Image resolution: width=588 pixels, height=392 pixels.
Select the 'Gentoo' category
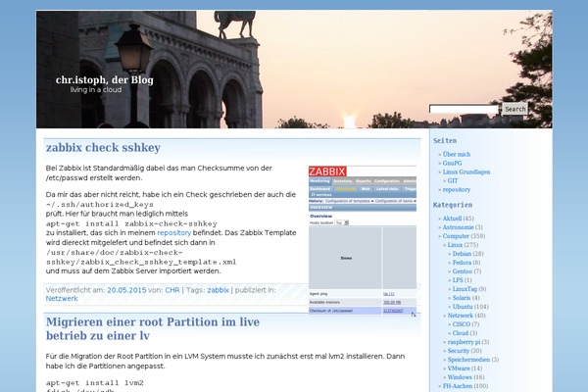click(x=462, y=271)
